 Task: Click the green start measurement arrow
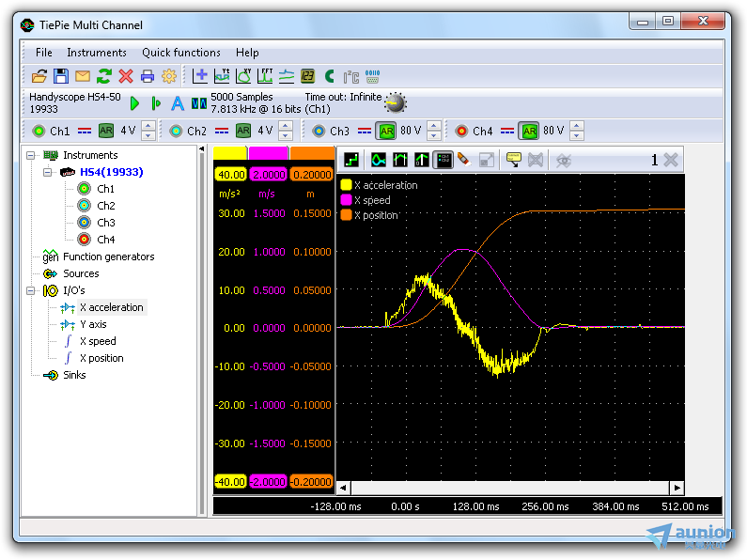click(x=135, y=102)
